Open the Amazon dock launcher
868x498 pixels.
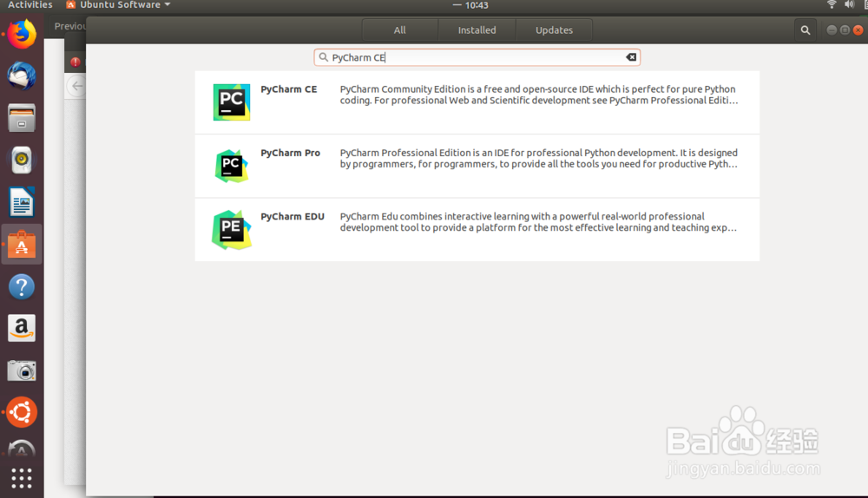click(x=22, y=328)
